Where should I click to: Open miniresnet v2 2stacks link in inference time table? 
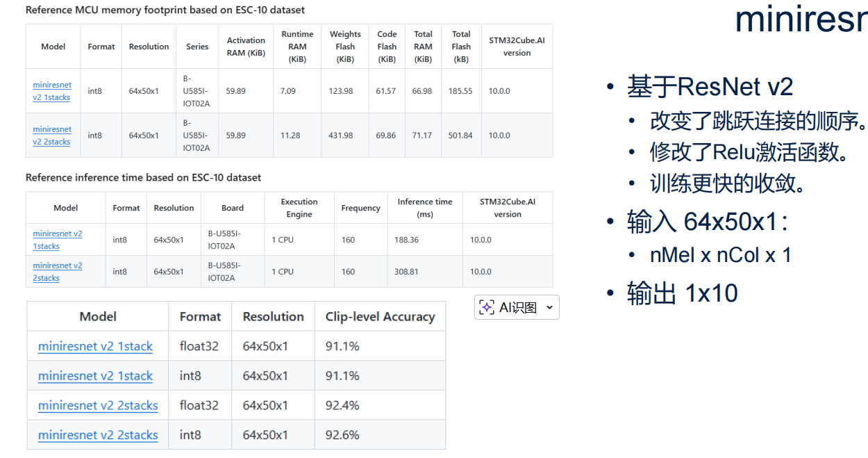point(58,272)
